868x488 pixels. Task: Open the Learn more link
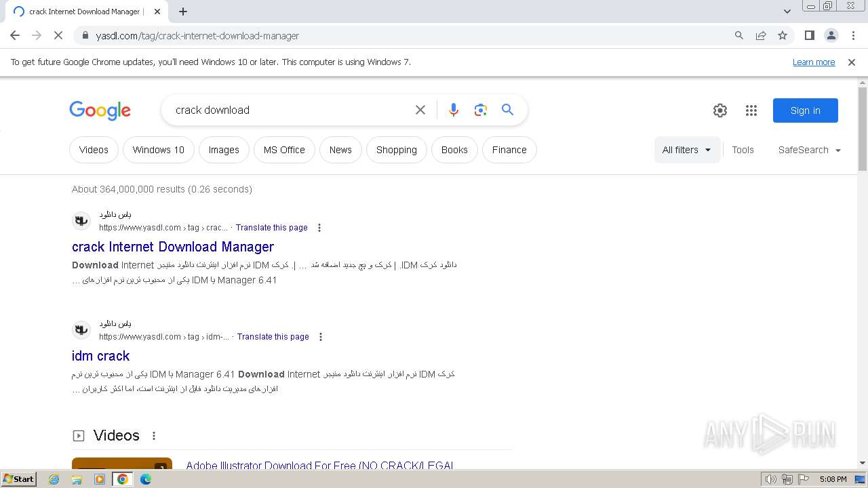[x=814, y=62]
